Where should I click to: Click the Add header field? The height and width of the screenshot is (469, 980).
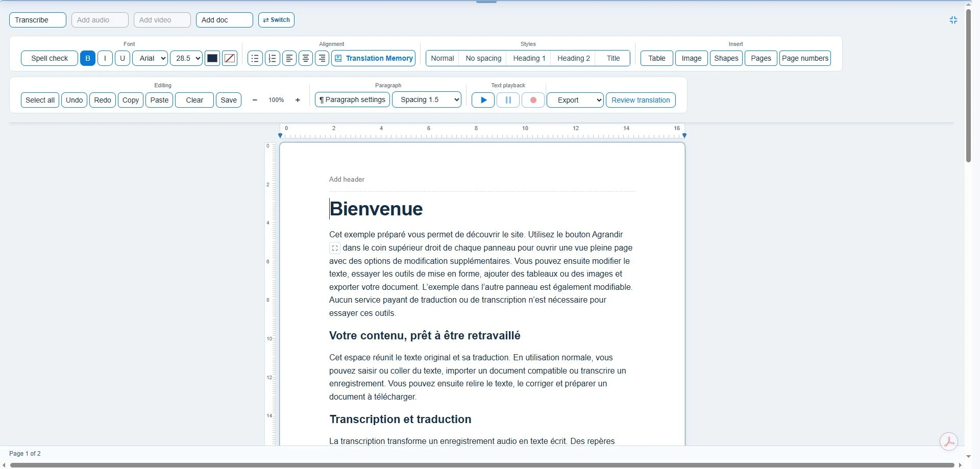pyautogui.click(x=482, y=180)
